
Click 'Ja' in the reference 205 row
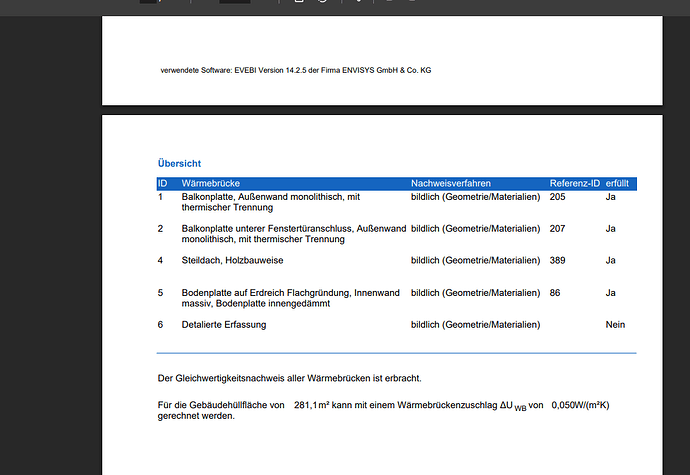(610, 197)
